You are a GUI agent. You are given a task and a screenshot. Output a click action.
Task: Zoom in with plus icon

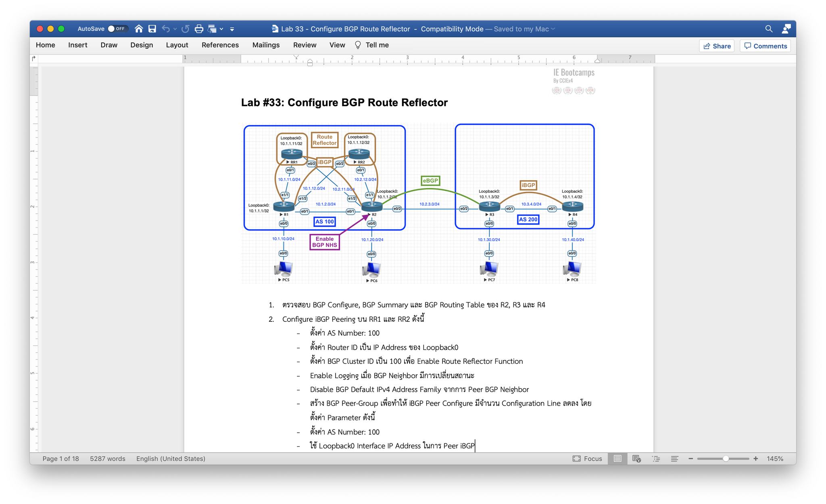[755, 458]
